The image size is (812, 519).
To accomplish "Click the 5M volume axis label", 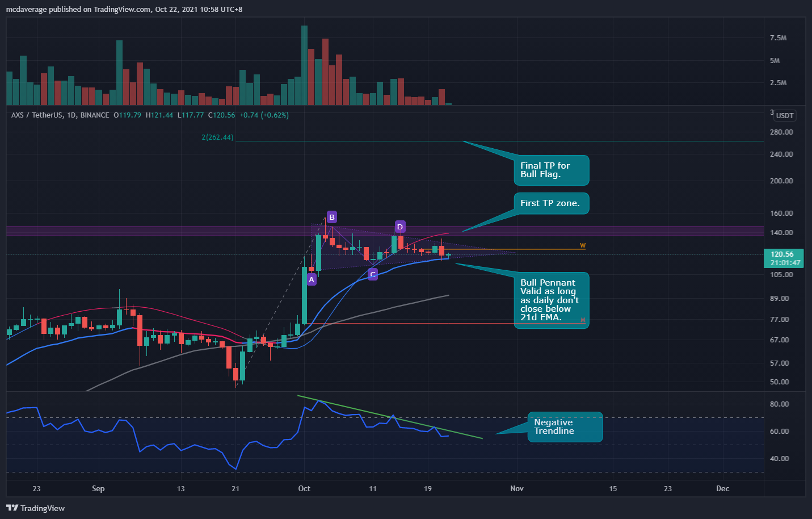I will point(775,60).
